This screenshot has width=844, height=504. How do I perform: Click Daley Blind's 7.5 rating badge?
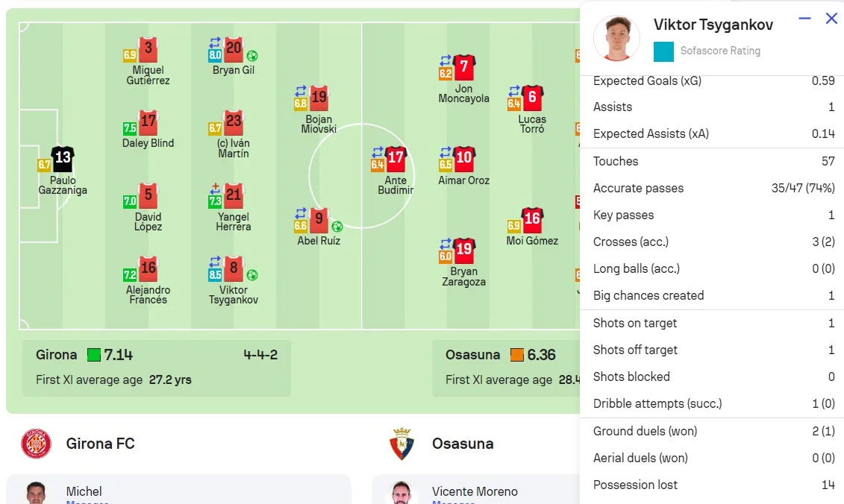[x=130, y=128]
